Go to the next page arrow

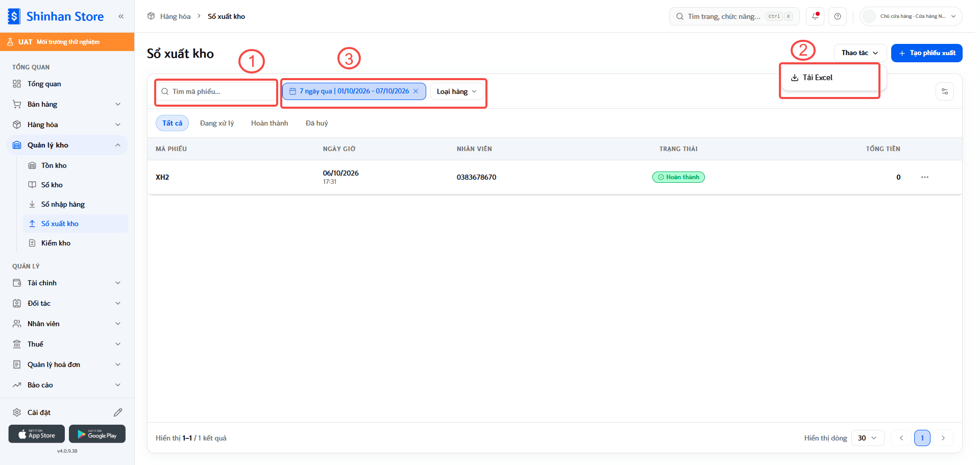pyautogui.click(x=943, y=438)
